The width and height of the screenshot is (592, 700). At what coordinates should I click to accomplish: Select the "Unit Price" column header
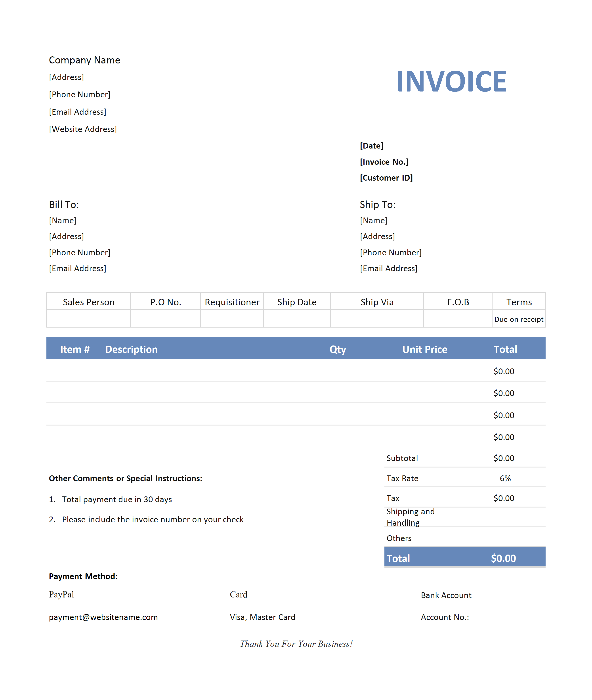click(x=425, y=349)
